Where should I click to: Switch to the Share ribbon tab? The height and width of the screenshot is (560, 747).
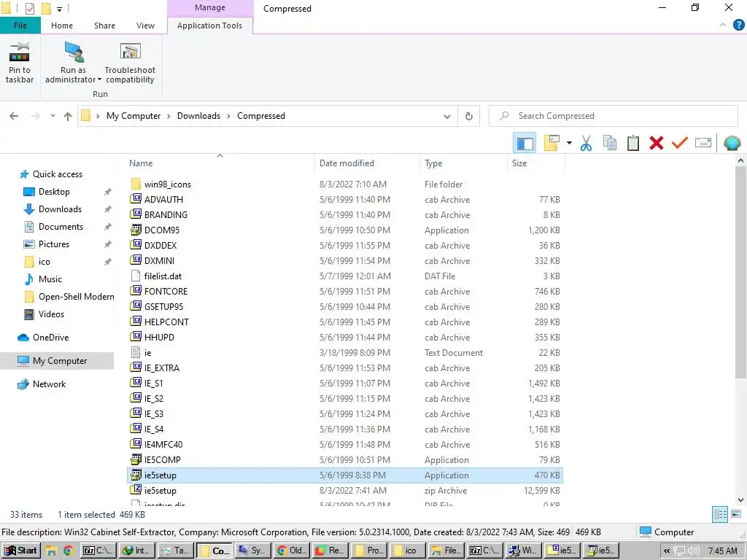click(104, 26)
